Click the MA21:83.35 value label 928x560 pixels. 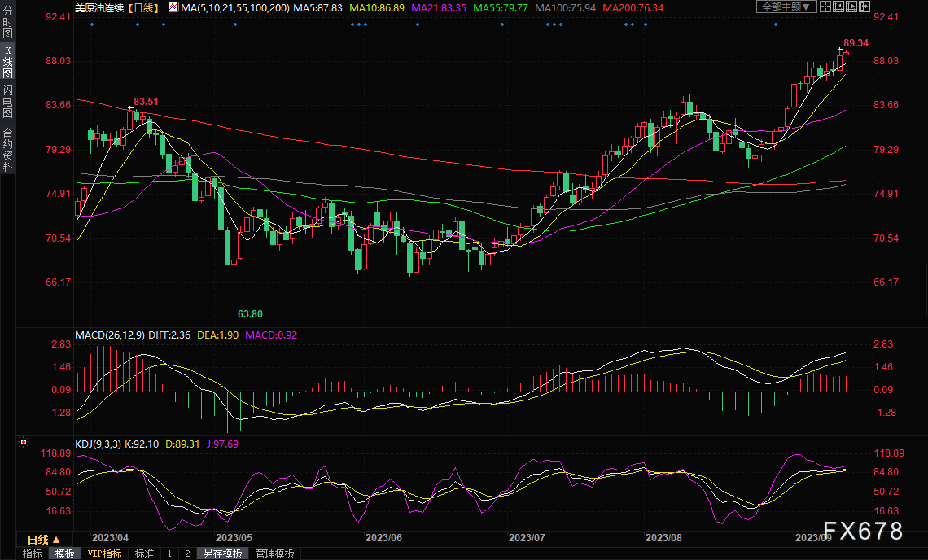click(x=439, y=7)
